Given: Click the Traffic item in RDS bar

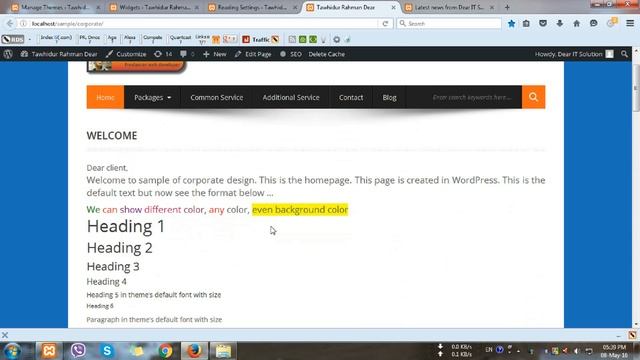Looking at the screenshot, I should pos(261,40).
